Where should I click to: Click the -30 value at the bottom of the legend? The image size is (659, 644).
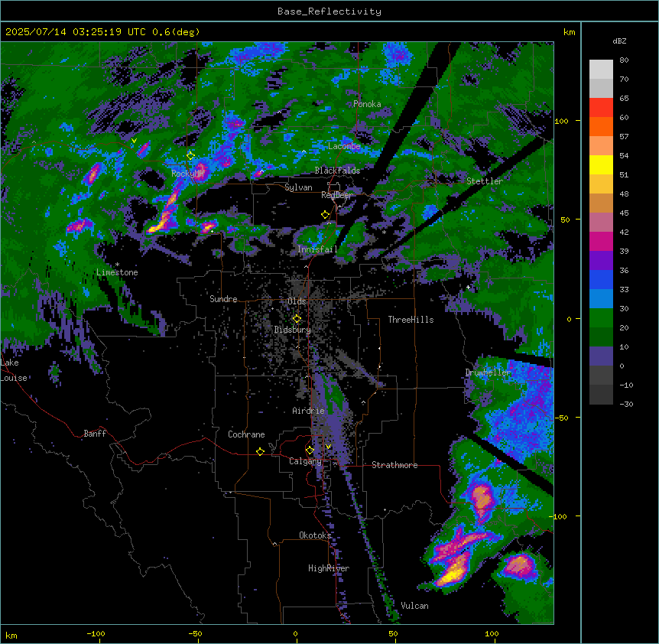point(626,404)
